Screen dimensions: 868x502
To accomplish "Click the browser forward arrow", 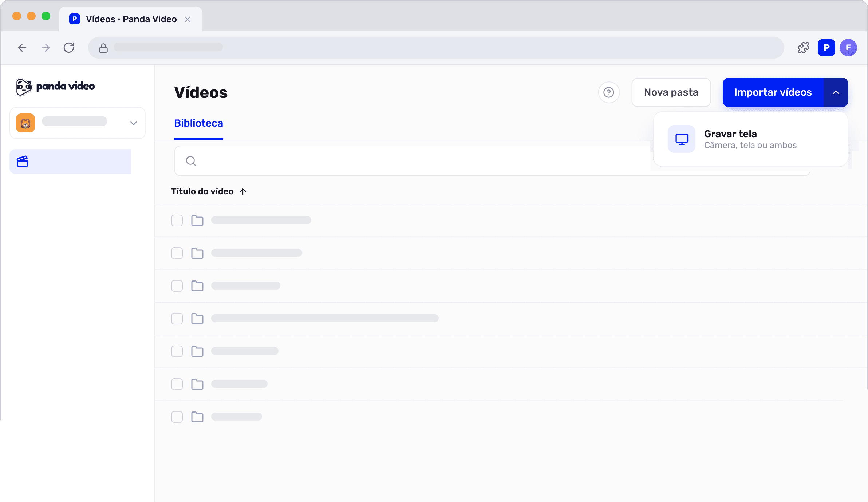I will click(x=46, y=48).
